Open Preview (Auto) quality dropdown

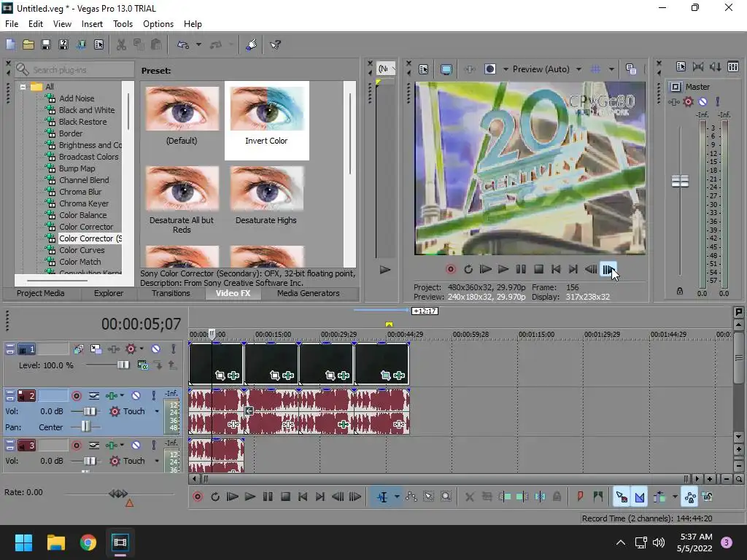pyautogui.click(x=578, y=69)
